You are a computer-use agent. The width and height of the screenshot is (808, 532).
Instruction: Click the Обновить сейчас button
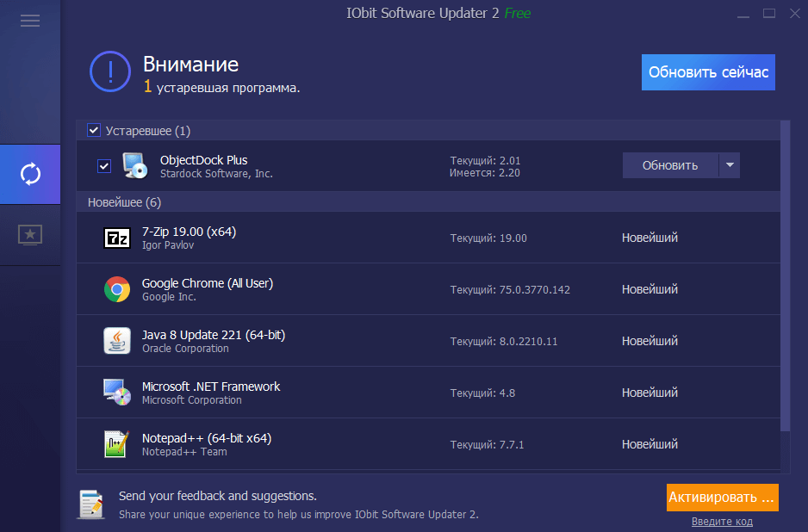(708, 72)
